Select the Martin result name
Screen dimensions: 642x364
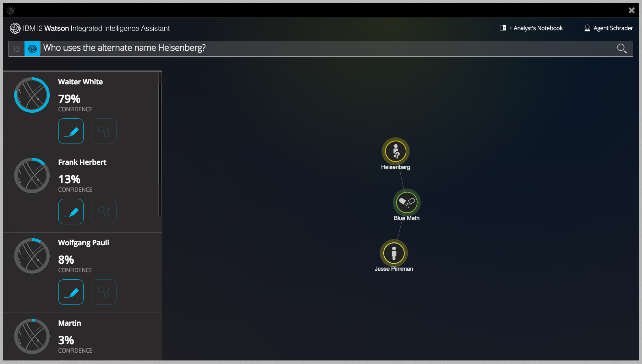pos(70,323)
